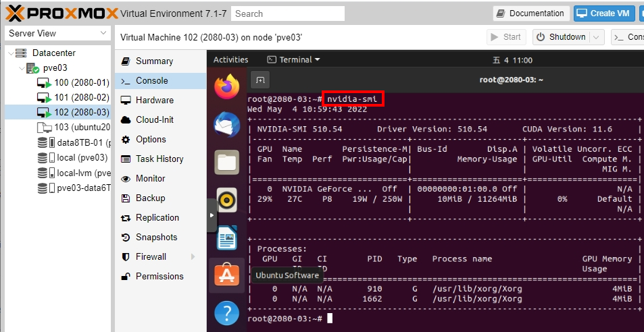Select the Datacenter tree item
The image size is (644, 332).
click(x=54, y=53)
